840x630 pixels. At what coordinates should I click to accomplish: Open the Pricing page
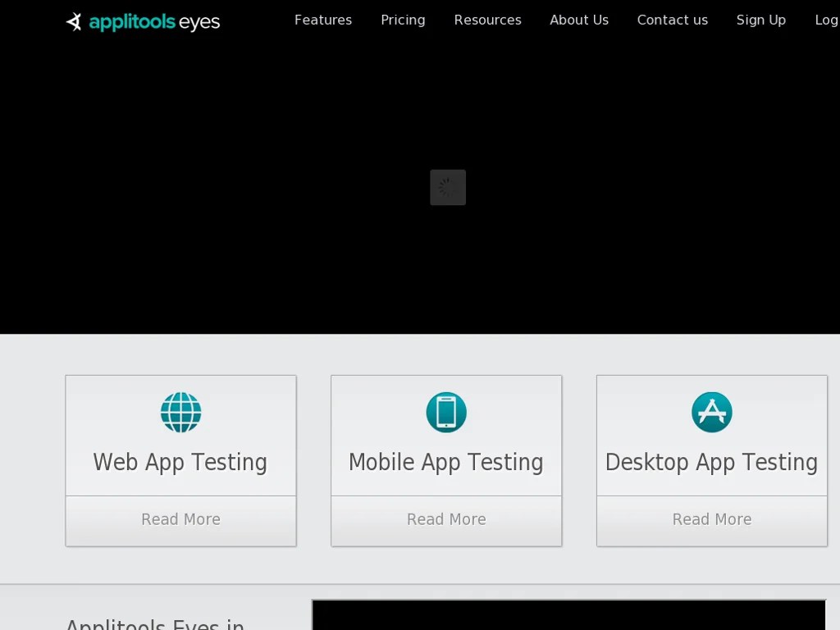(403, 20)
